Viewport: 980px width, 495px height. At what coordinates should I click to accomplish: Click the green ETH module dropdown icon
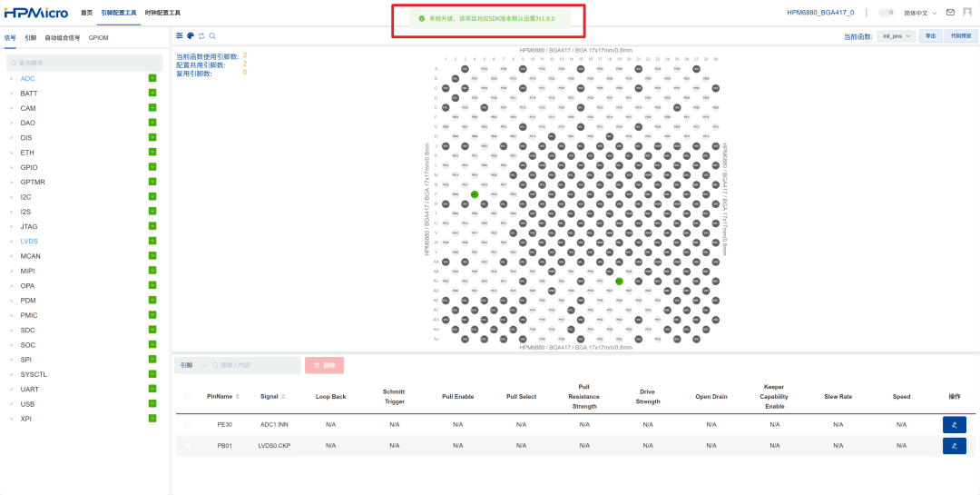tap(152, 152)
